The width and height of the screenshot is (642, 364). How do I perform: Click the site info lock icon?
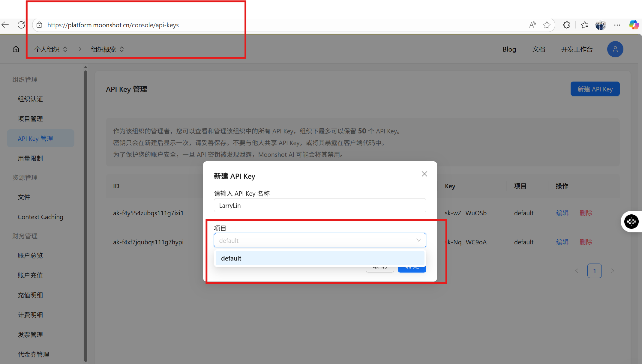(x=39, y=25)
